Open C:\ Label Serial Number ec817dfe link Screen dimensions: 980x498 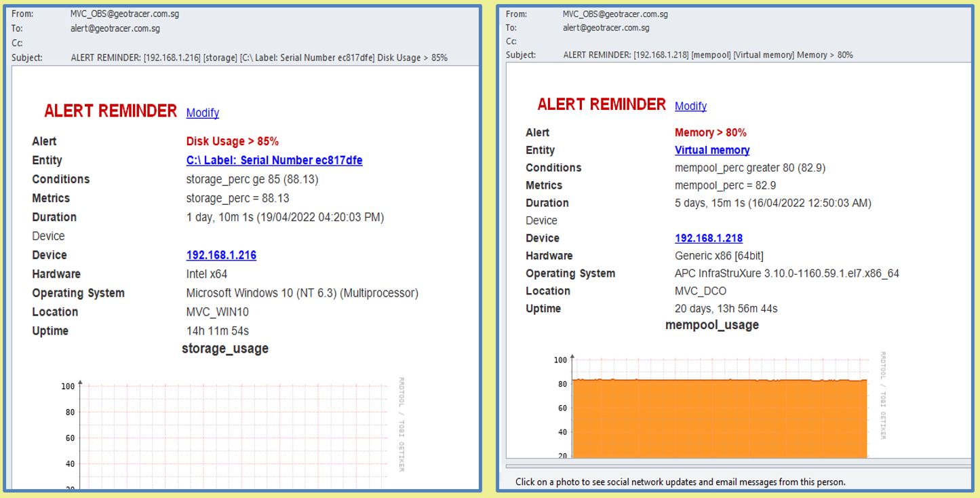coord(274,161)
